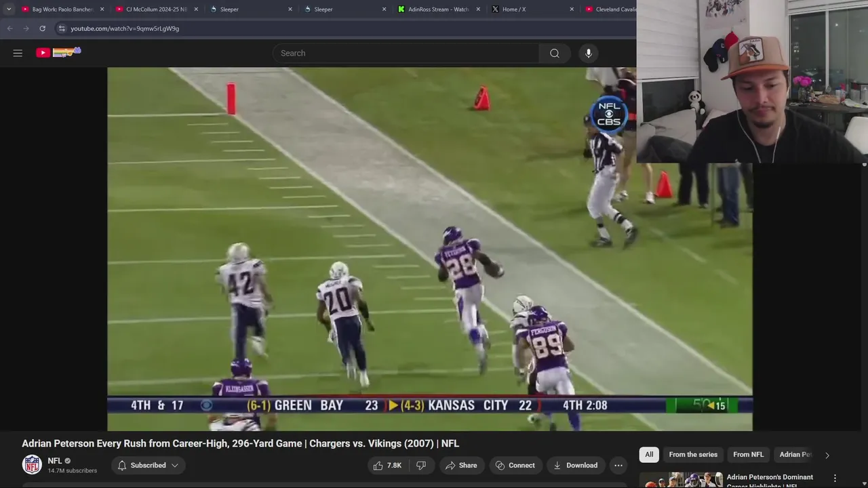Select the All filter chip
The height and width of the screenshot is (488, 868).
click(649, 455)
